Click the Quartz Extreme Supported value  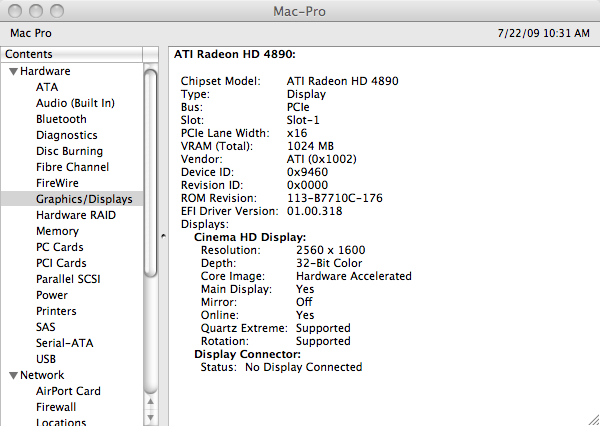coord(323,328)
